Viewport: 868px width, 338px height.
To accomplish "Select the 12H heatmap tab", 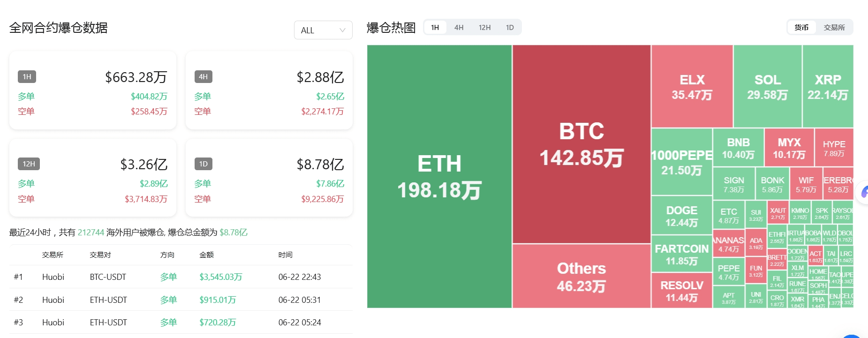I will [484, 28].
